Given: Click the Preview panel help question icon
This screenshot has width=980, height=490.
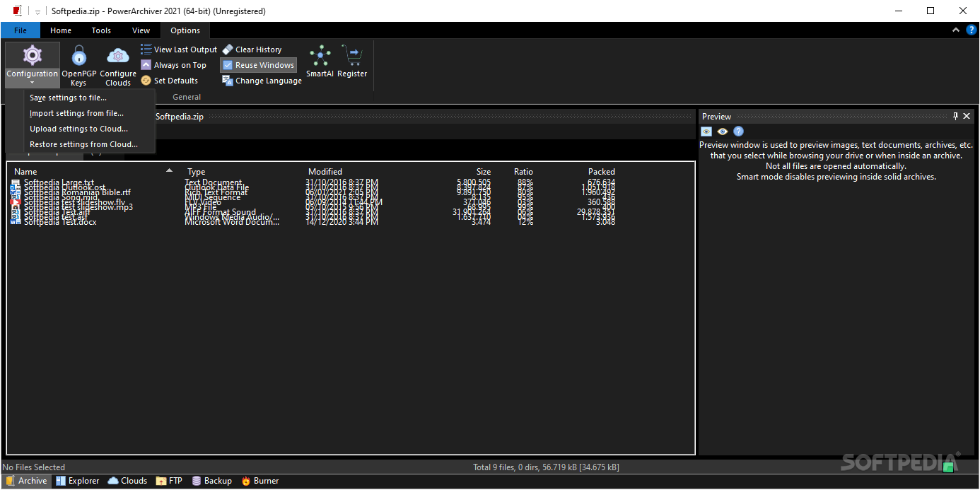Looking at the screenshot, I should 738,132.
